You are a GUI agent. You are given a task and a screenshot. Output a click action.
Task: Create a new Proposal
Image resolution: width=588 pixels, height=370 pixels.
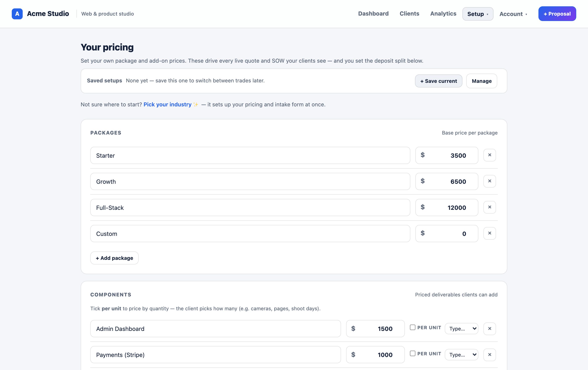coord(557,14)
